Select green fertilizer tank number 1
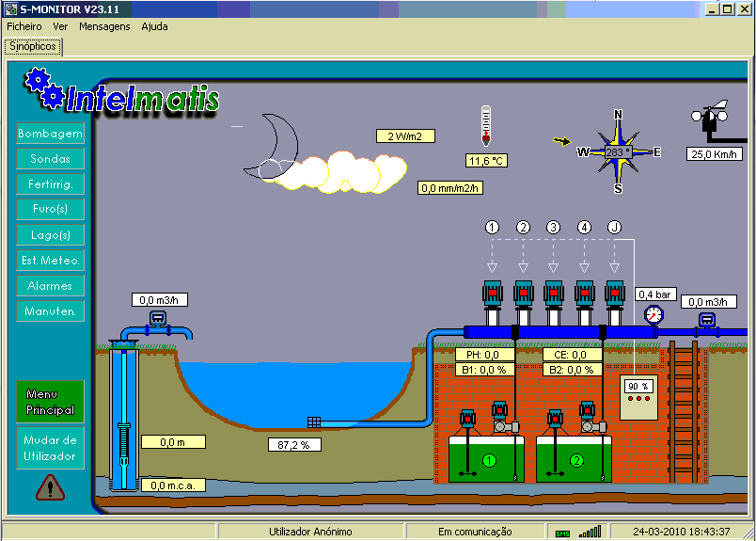This screenshot has width=756, height=541. [x=486, y=459]
